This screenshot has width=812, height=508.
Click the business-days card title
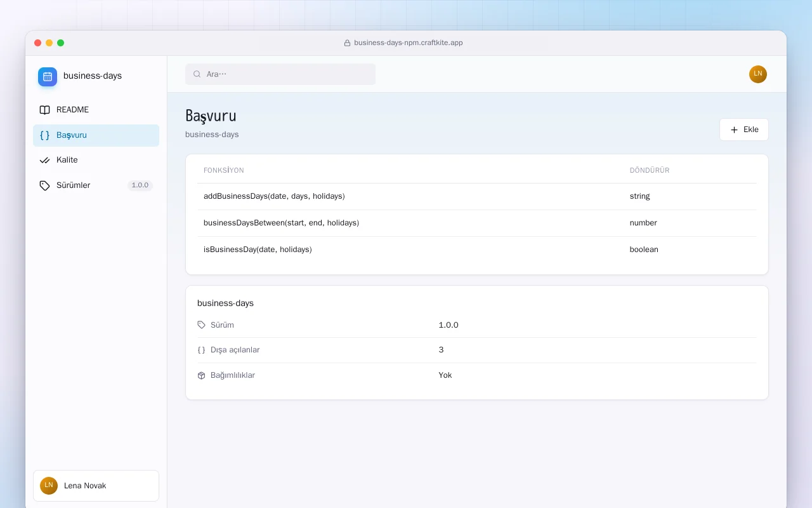[225, 304]
